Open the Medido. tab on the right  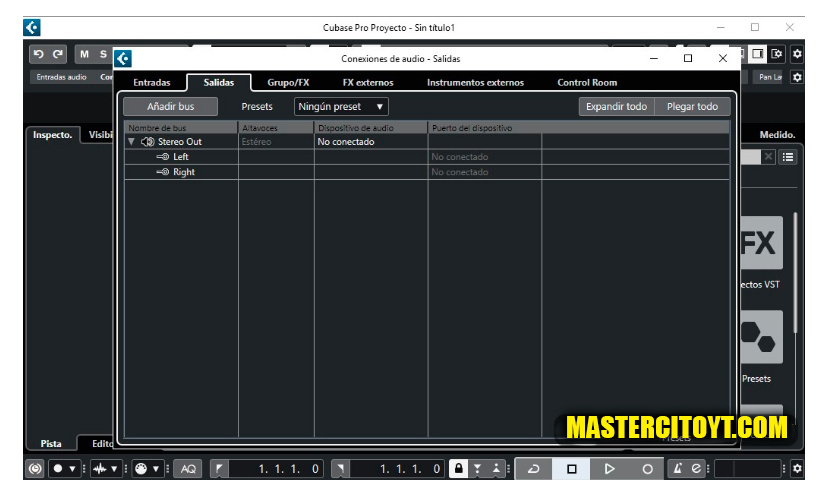777,135
